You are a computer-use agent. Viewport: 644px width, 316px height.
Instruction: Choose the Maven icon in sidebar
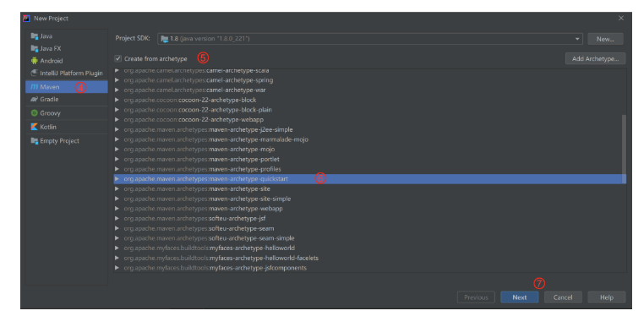(34, 87)
